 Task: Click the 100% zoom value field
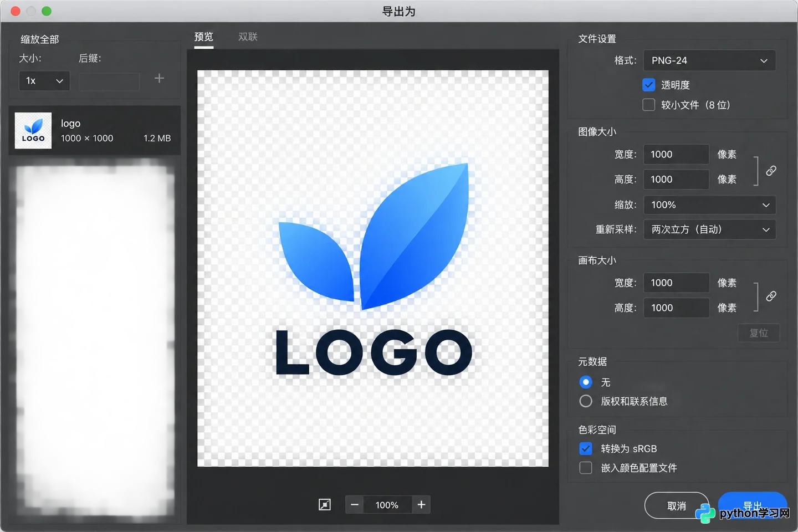(387, 505)
